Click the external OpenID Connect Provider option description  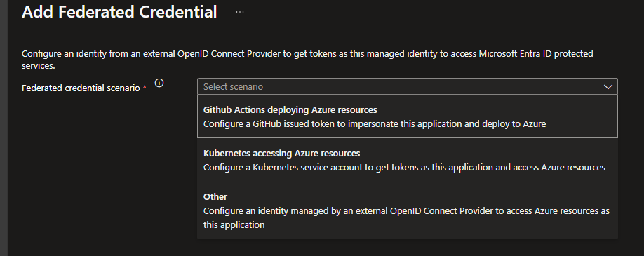406,211
